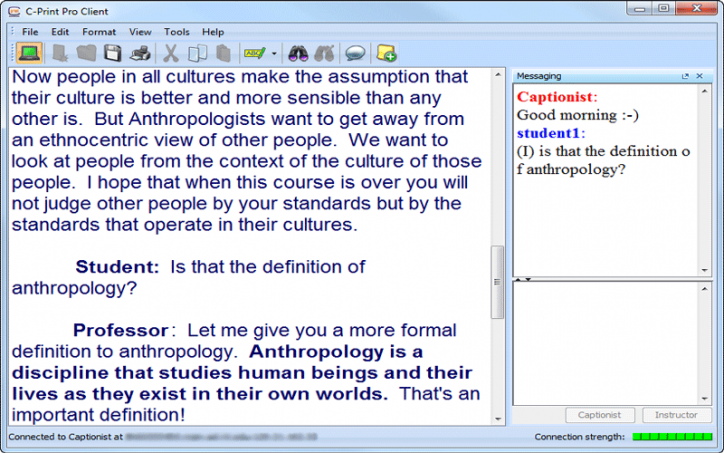Open the Format menu

click(x=98, y=32)
